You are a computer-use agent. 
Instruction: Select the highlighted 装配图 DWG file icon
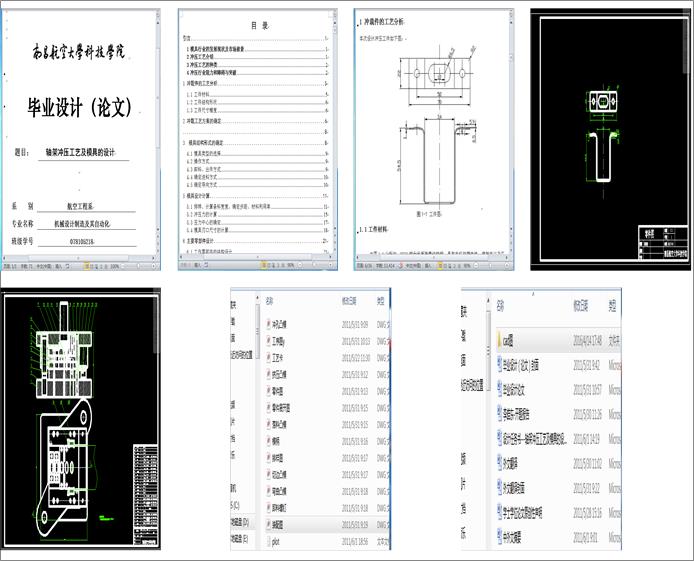[x=268, y=525]
